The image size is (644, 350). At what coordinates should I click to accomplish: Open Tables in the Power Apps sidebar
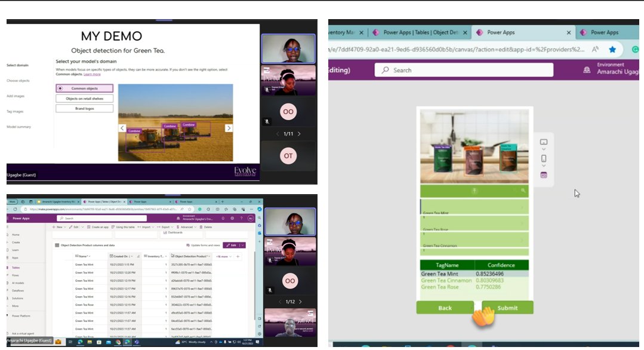pyautogui.click(x=16, y=268)
